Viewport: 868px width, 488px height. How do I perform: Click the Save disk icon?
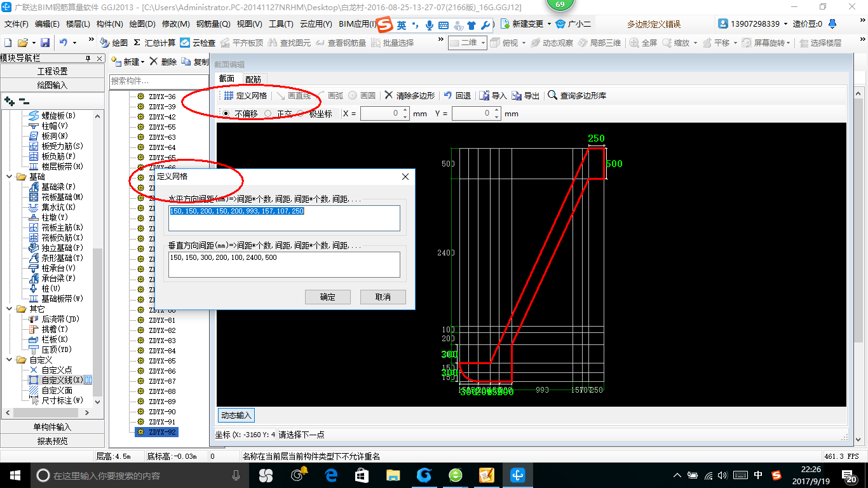tap(45, 43)
